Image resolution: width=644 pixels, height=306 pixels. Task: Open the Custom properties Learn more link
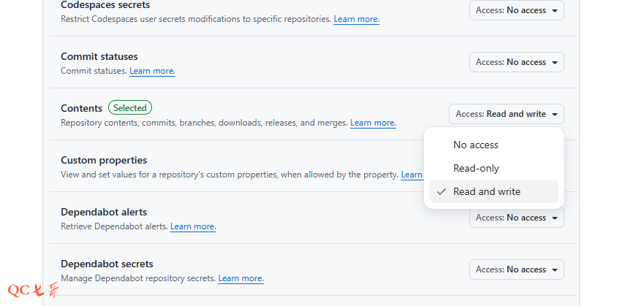click(x=412, y=175)
